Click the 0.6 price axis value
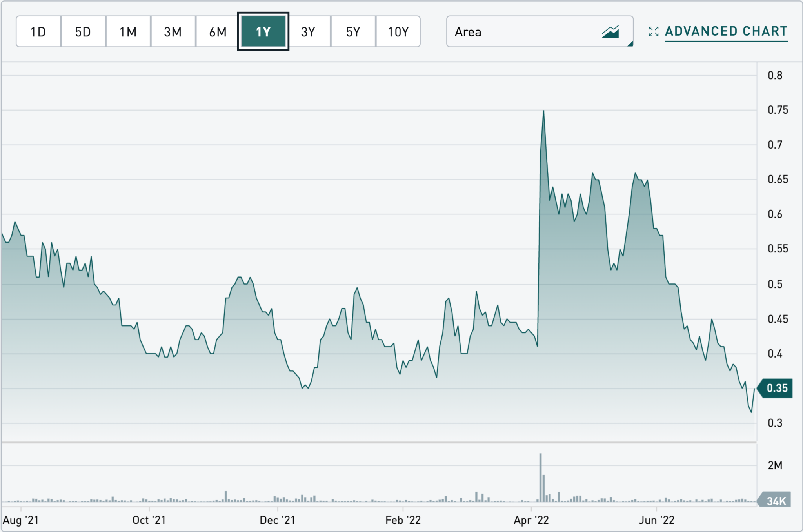This screenshot has width=803, height=532. 775,214
